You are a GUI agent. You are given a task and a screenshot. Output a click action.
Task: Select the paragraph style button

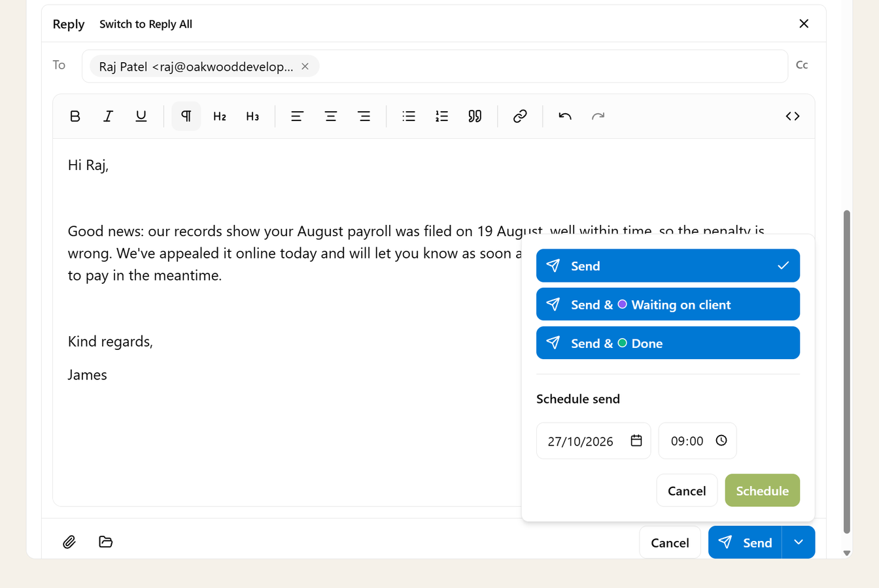[186, 116]
